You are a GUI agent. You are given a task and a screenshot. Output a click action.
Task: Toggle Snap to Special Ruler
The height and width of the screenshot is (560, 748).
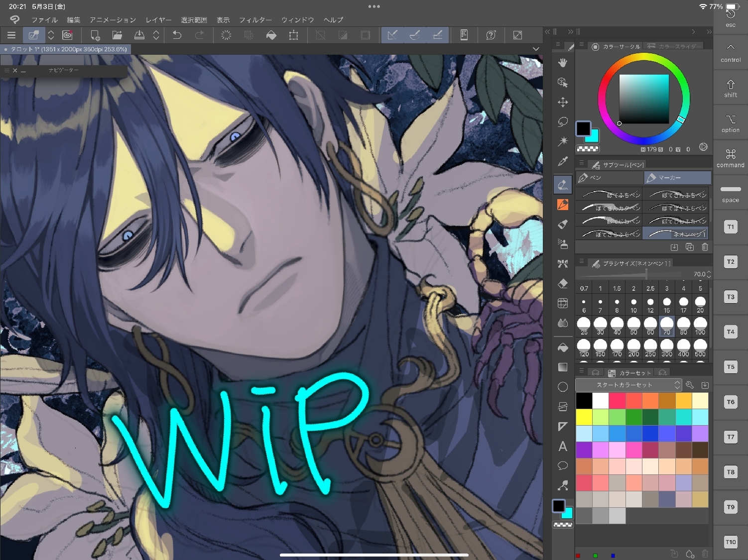415,35
